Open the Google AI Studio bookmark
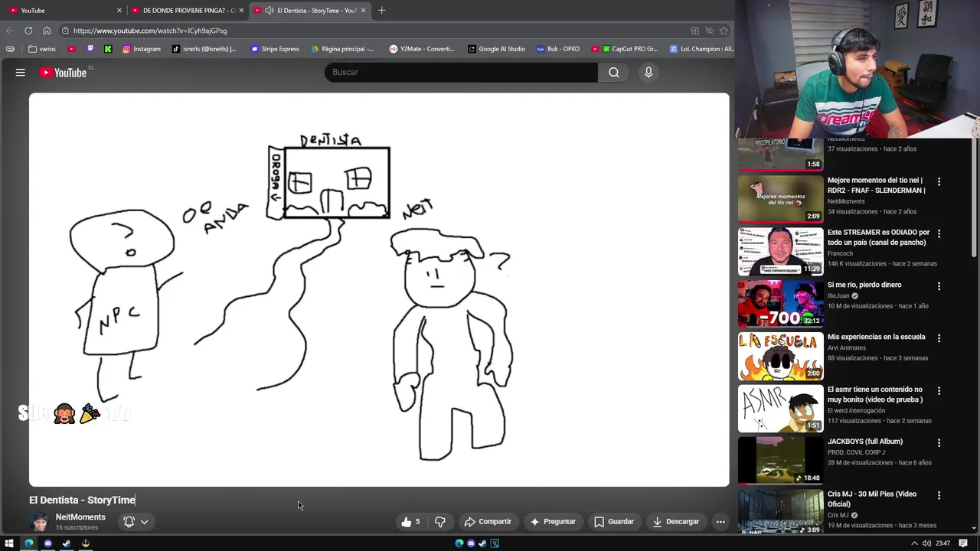Screen dimensions: 980x551 coord(496,49)
